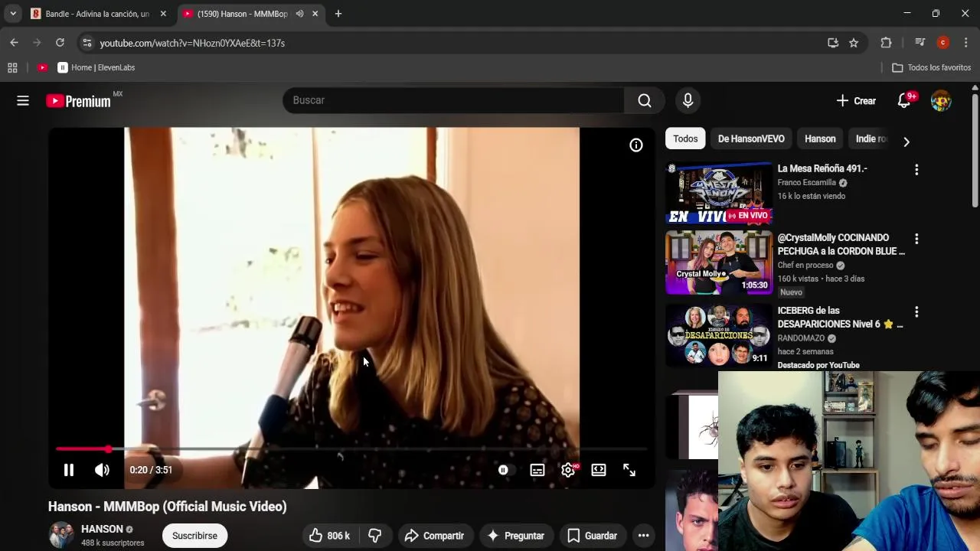980x551 pixels.
Task: Select the Hanson filter chip
Action: 820,139
